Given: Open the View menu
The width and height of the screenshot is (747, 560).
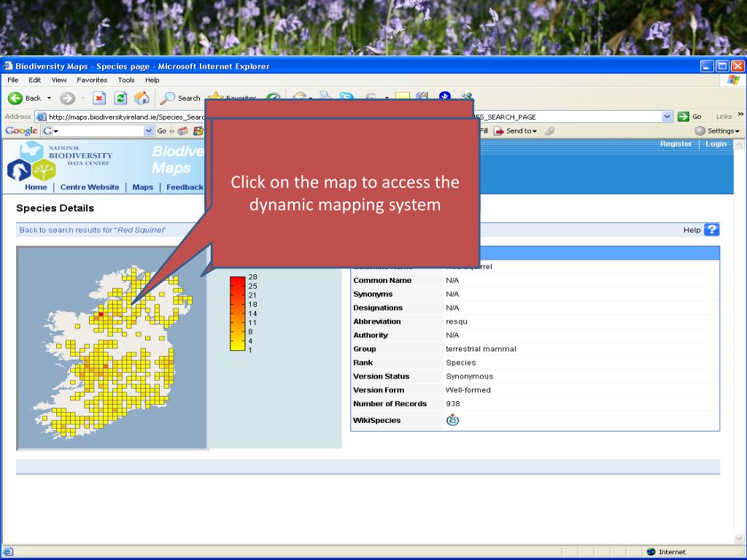Looking at the screenshot, I should pyautogui.click(x=59, y=80).
